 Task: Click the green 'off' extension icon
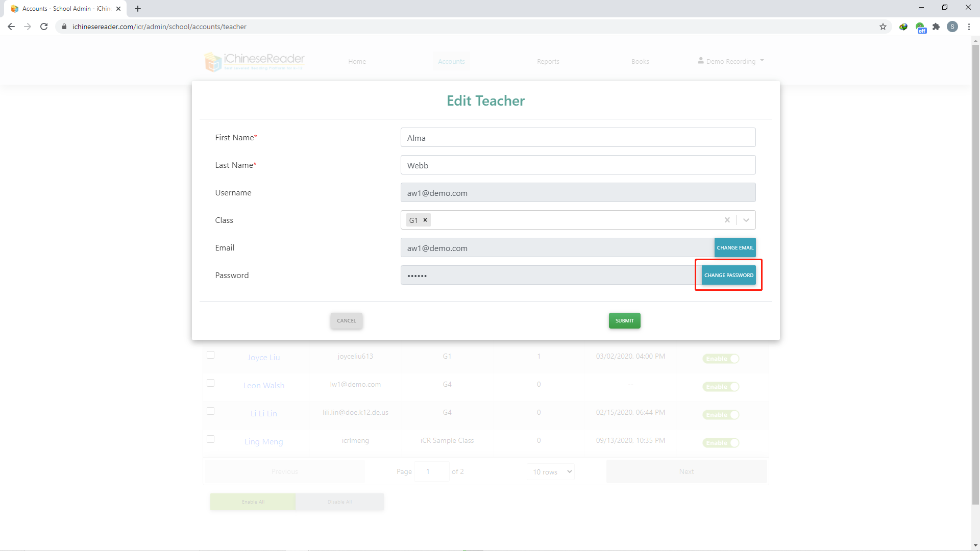(x=920, y=28)
